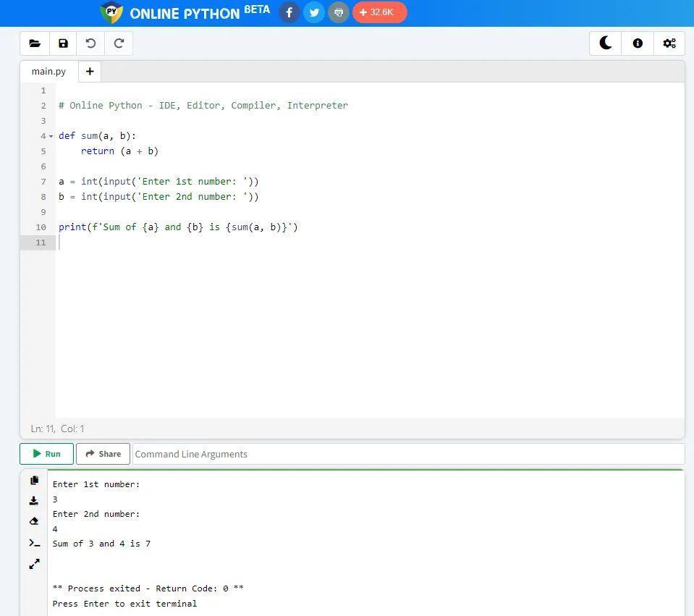The width and height of the screenshot is (694, 616).
Task: Copy the output to clipboard
Action: pos(34,480)
